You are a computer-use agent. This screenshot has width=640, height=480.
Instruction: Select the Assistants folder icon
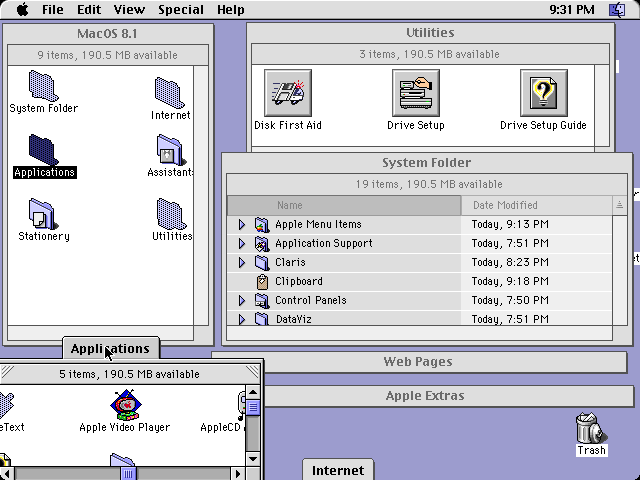coord(171,150)
